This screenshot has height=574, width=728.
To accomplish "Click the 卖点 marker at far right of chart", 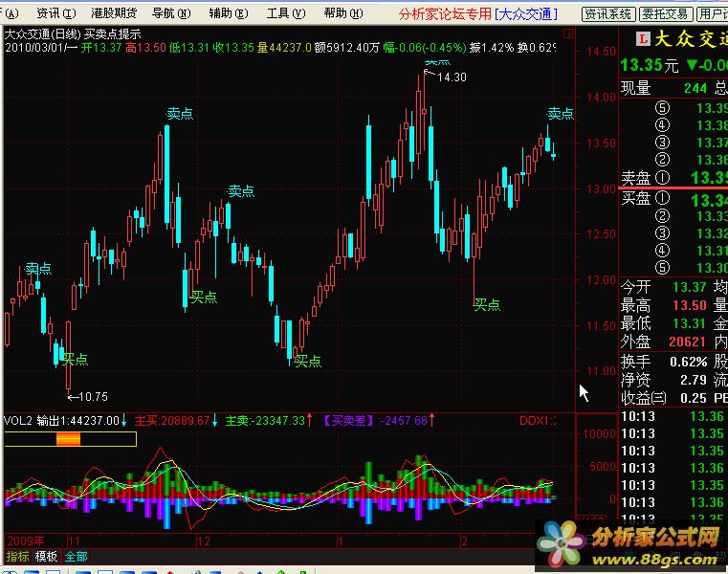I will click(561, 114).
